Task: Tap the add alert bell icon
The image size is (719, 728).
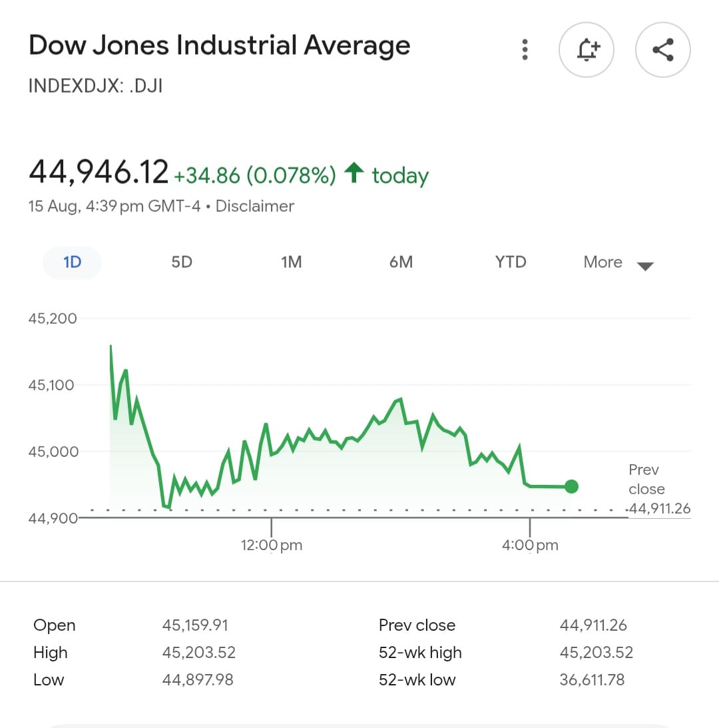Action: point(586,50)
